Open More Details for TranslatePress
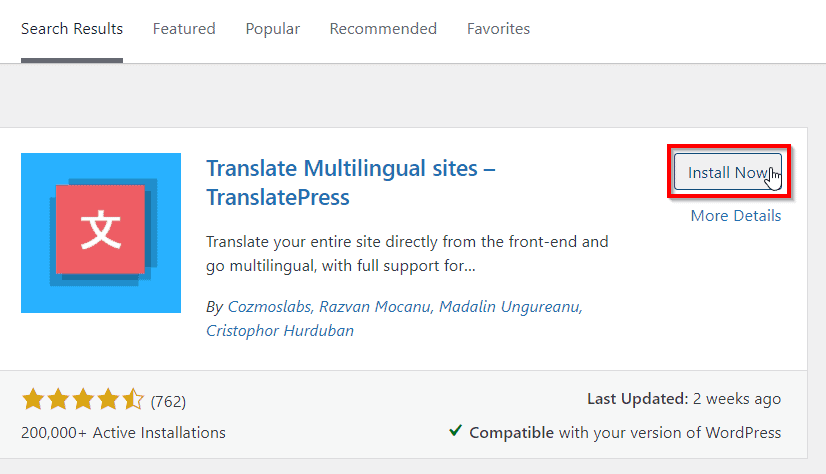This screenshot has width=826, height=474. (735, 215)
